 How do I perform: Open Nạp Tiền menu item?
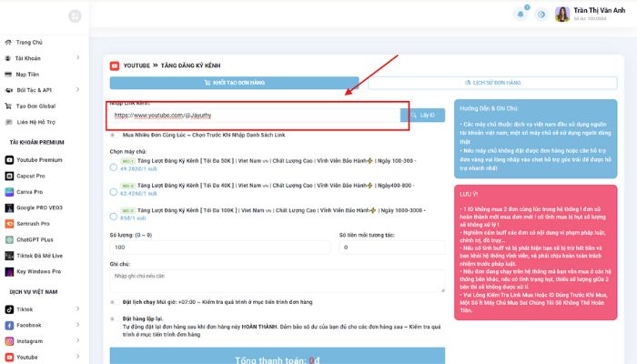pos(27,75)
